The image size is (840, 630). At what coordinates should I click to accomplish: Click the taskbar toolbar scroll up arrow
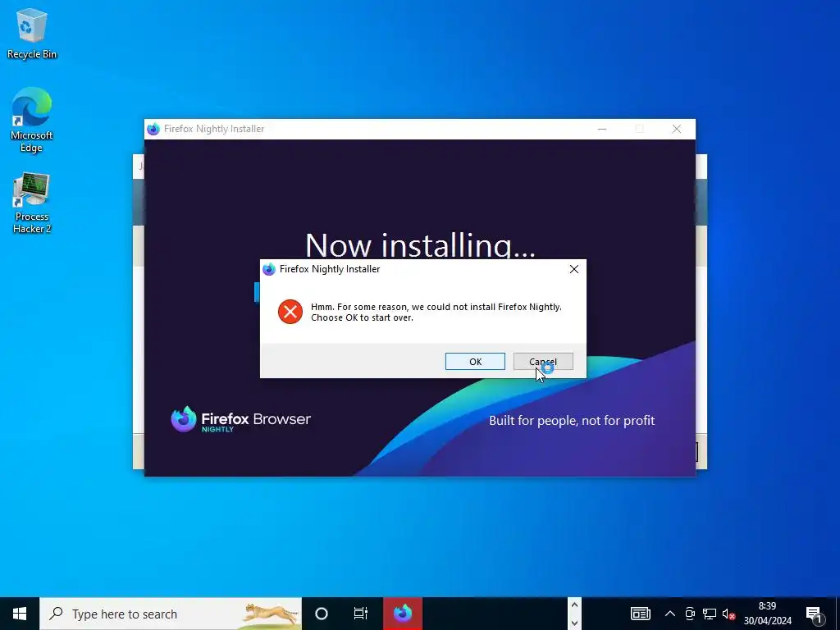pyautogui.click(x=574, y=605)
